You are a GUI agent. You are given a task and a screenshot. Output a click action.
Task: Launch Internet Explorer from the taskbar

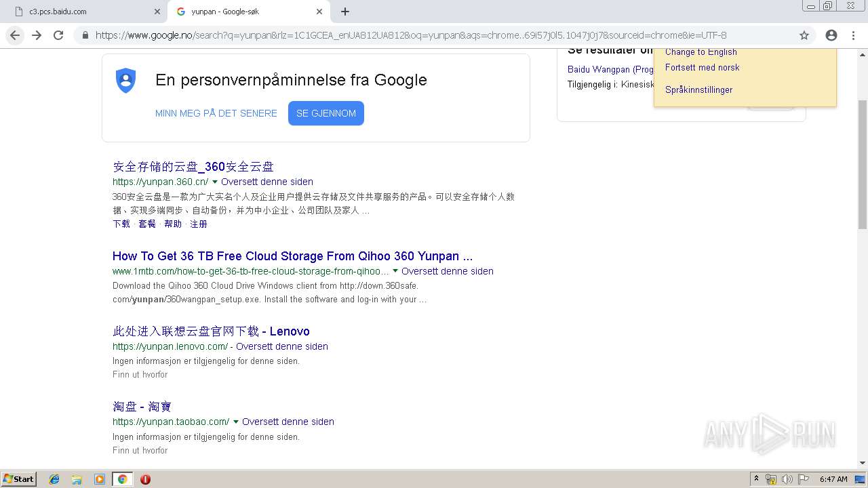(54, 479)
